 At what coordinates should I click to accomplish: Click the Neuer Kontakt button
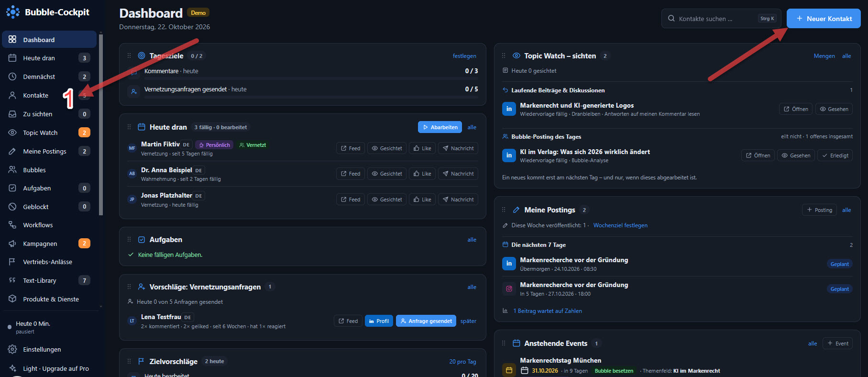point(824,19)
